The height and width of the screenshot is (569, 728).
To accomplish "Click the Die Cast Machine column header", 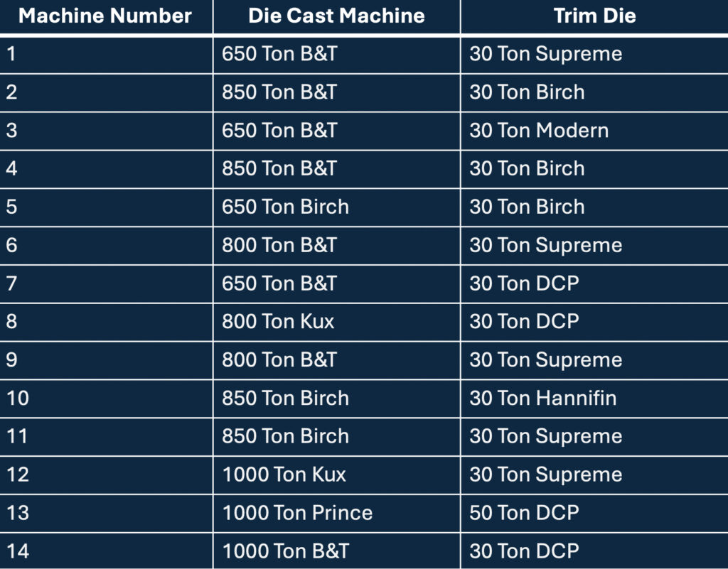I will pyautogui.click(x=336, y=16).
